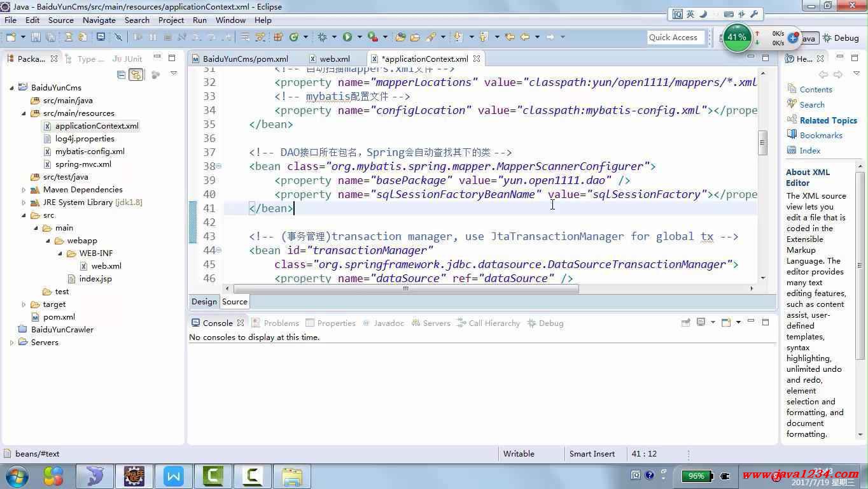Click the Debug bug toolbar icon
868x489 pixels.
tap(323, 38)
